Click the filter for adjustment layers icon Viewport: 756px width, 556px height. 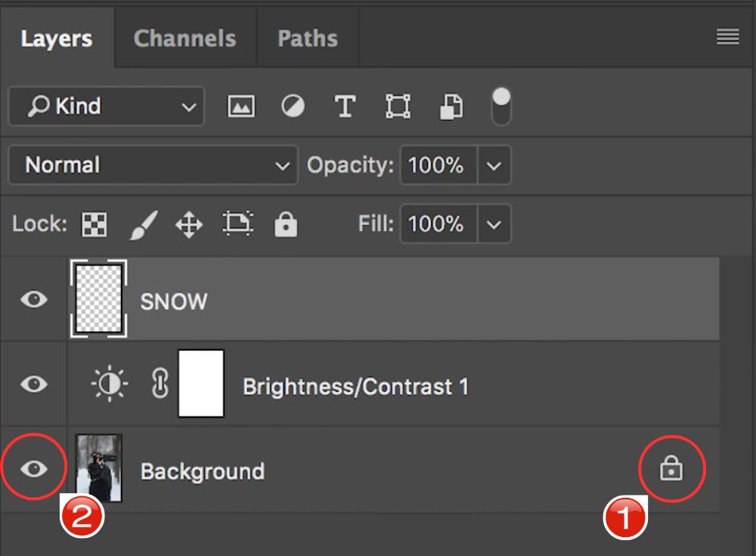tap(293, 106)
